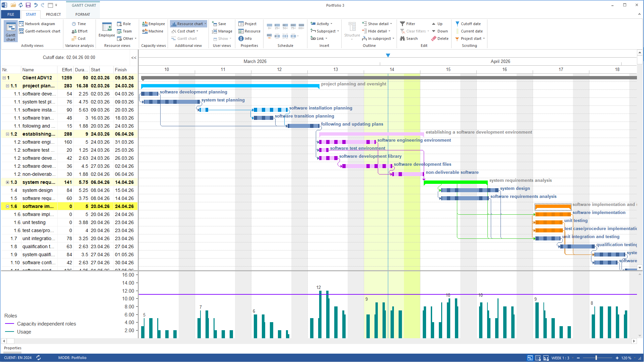
Task: Adjust the zoom slider in status bar
Action: [596, 358]
